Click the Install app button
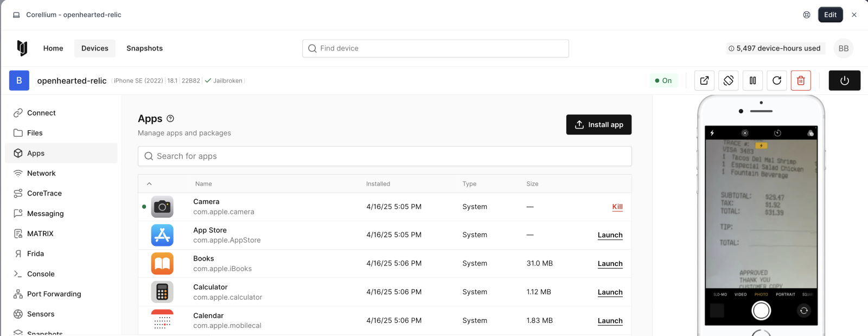 pos(599,124)
